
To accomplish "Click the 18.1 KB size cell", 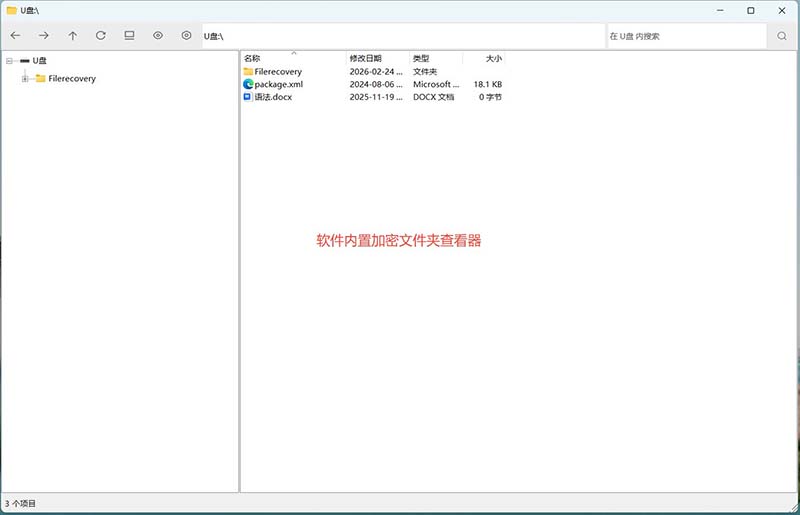I will click(x=488, y=84).
